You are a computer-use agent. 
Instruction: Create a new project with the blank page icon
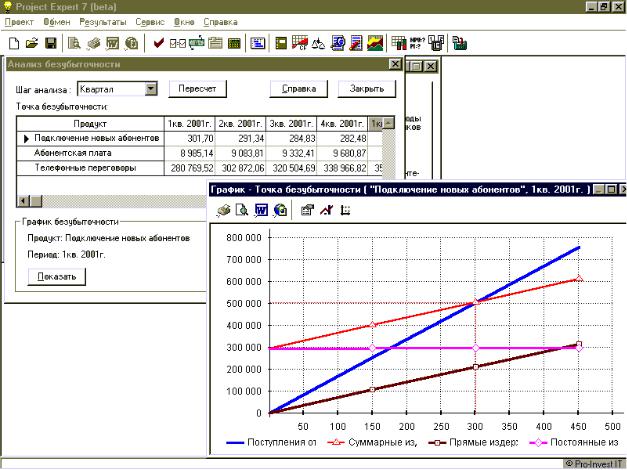pyautogui.click(x=14, y=43)
